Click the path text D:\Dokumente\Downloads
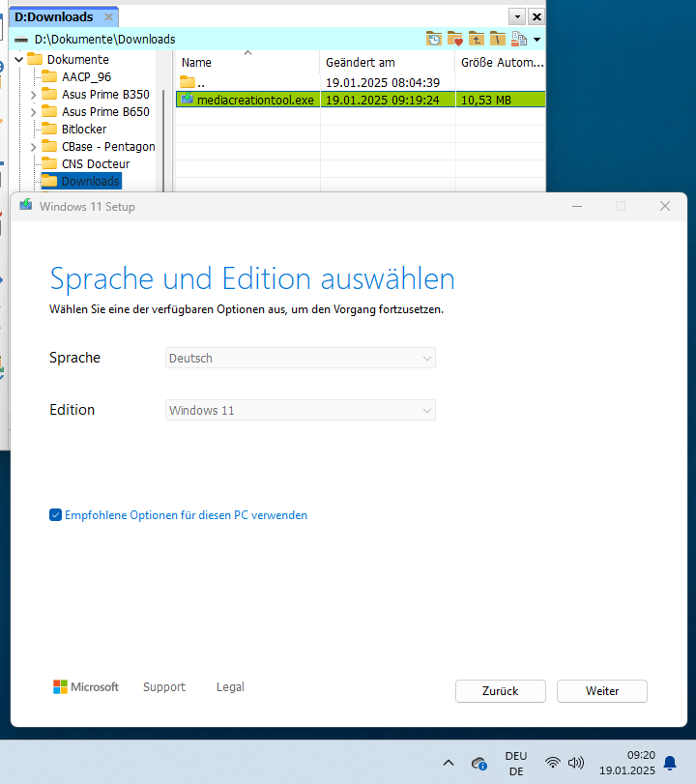Image resolution: width=696 pixels, height=784 pixels. pyautogui.click(x=105, y=40)
